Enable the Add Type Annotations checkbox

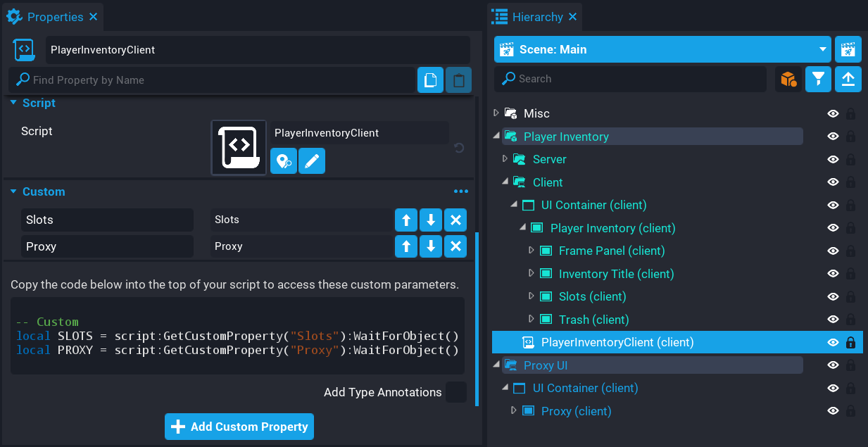click(456, 392)
